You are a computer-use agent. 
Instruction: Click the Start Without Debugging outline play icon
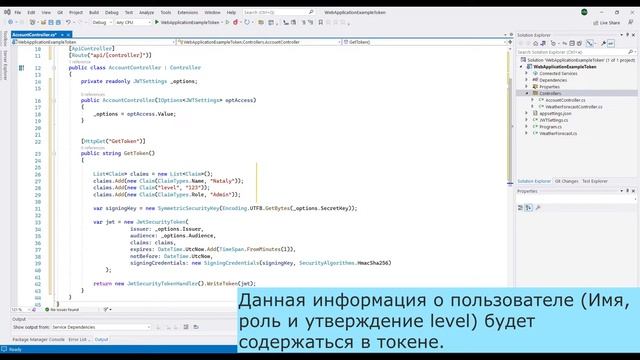227,22
